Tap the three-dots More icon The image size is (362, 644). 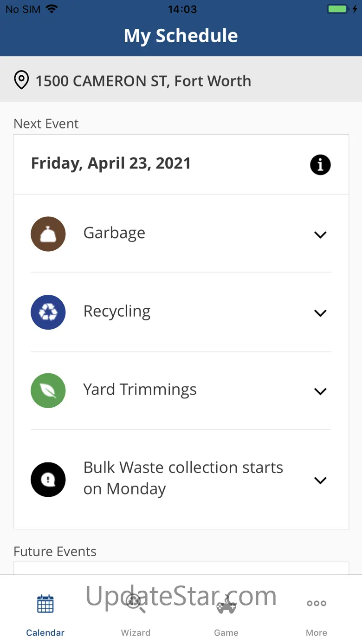[x=317, y=604]
